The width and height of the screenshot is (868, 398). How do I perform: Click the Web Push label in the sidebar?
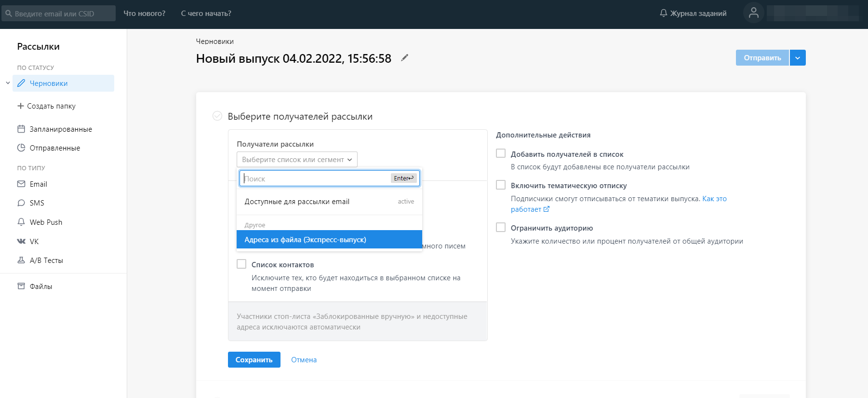pyautogui.click(x=46, y=222)
